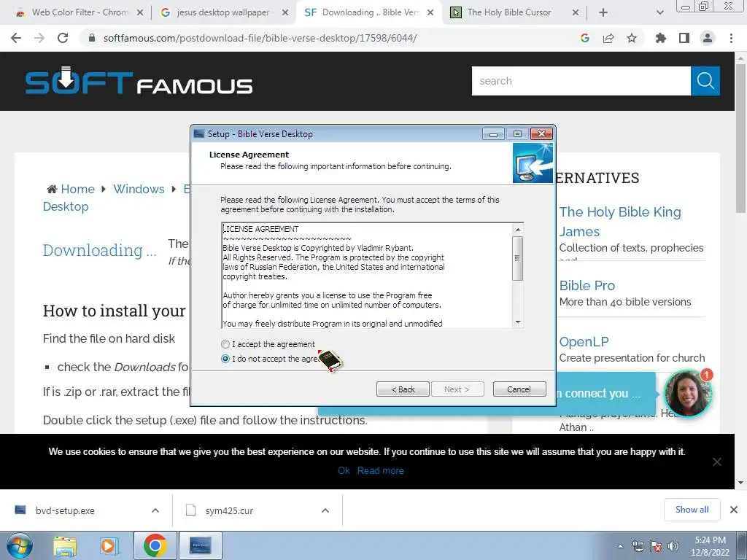Close the jesus desktop wallpaper tab
The width and height of the screenshot is (747, 560).
[x=285, y=12]
